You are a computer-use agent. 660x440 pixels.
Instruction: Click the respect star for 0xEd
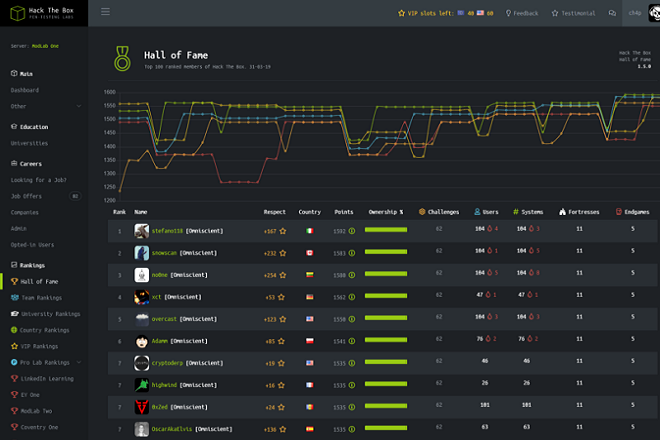(283, 407)
